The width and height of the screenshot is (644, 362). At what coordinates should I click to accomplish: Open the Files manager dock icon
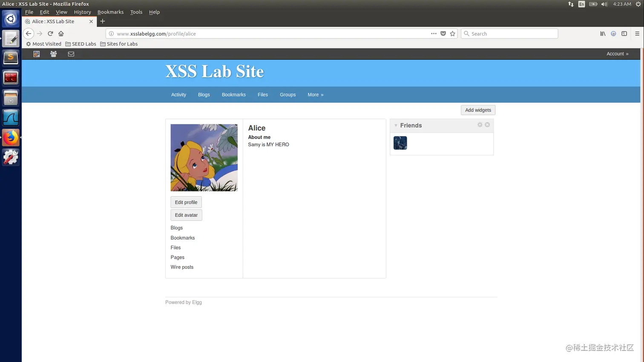11,98
